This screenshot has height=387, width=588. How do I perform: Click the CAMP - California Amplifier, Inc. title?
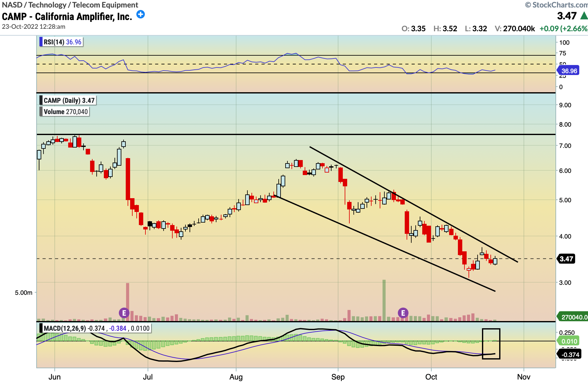point(67,17)
